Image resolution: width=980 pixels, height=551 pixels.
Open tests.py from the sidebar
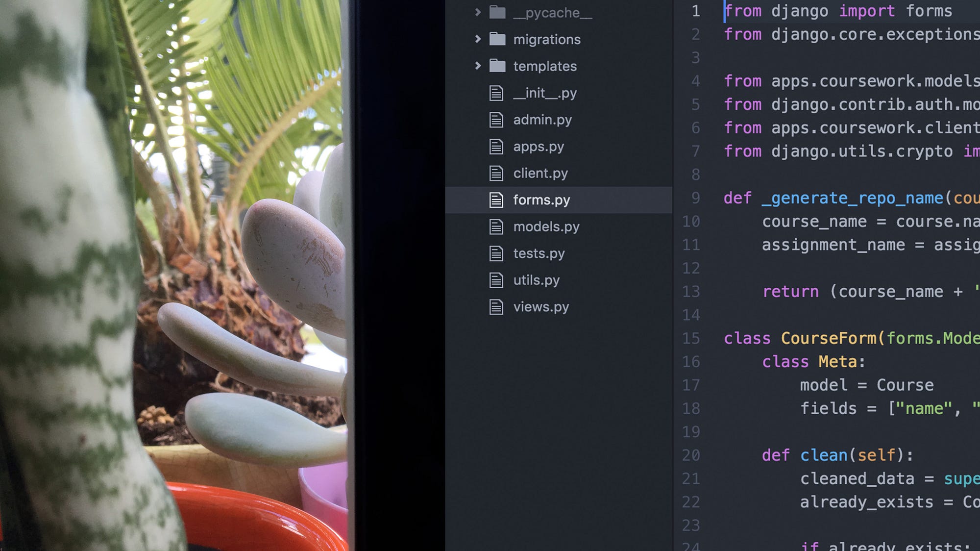click(x=539, y=253)
